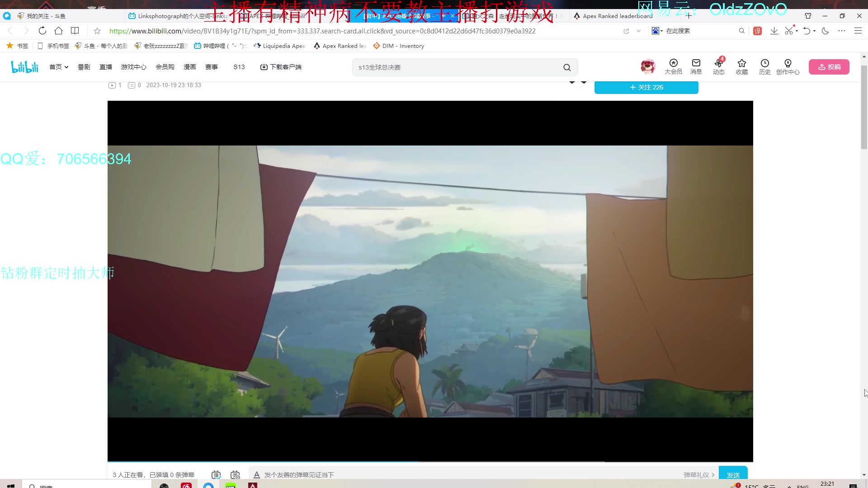Click the page vertical scrollbar thumb

tap(864, 107)
